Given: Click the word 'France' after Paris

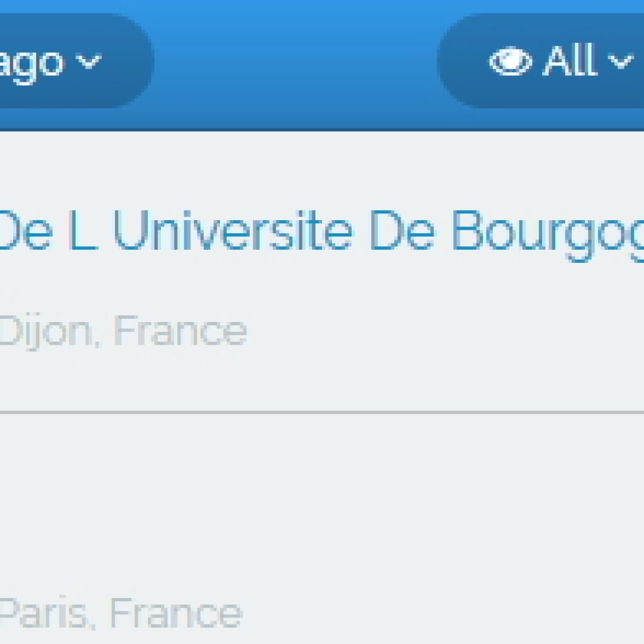Looking at the screenshot, I should (176, 613).
